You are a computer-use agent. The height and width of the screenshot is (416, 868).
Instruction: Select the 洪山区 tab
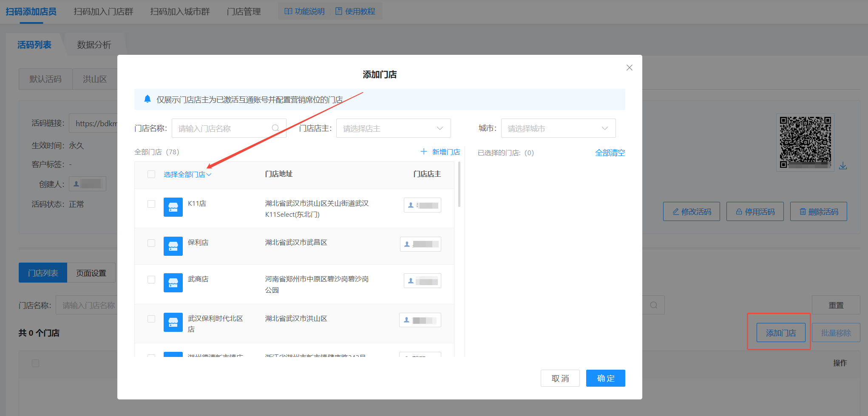coord(95,79)
